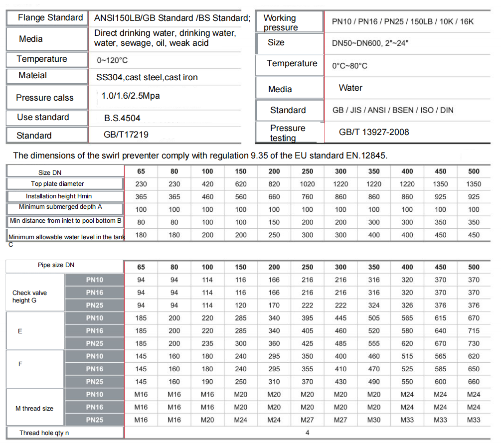
Task: Click the 1.0/1.6/2.5Mpa pressure class value
Action: pos(131,96)
